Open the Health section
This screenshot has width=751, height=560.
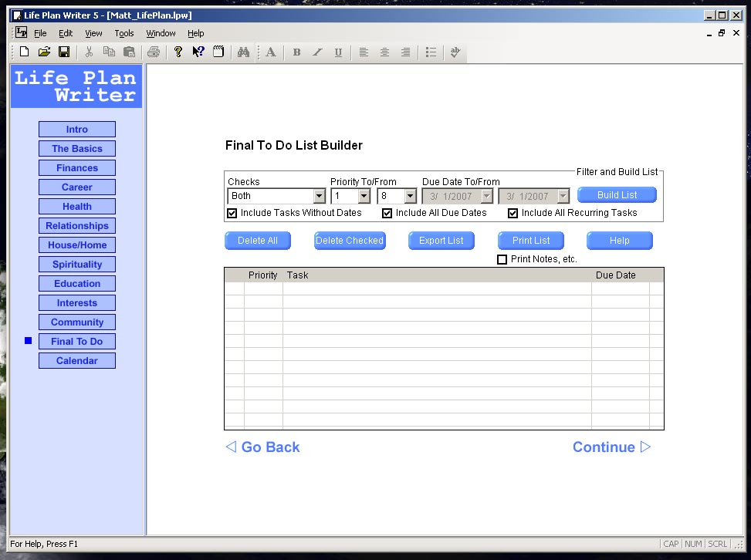(77, 206)
